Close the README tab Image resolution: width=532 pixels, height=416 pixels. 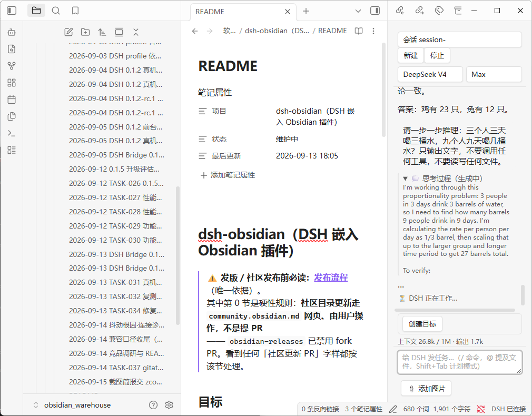[x=288, y=12]
